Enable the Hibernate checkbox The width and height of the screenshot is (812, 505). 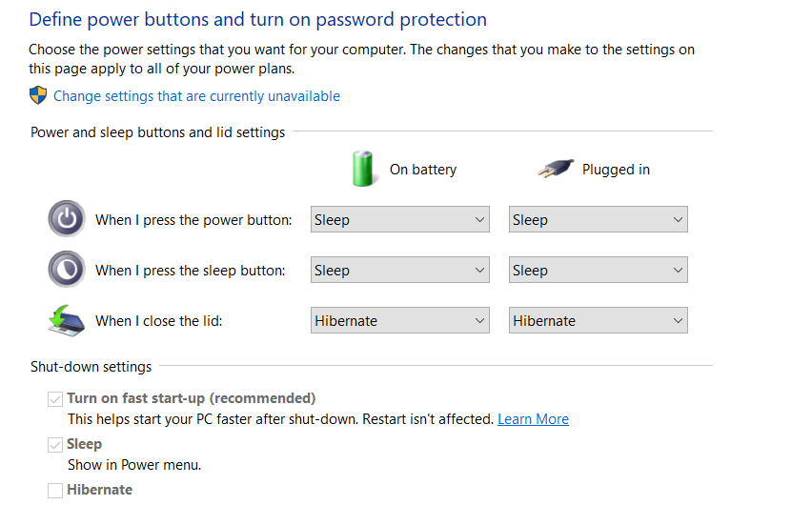pyautogui.click(x=55, y=490)
